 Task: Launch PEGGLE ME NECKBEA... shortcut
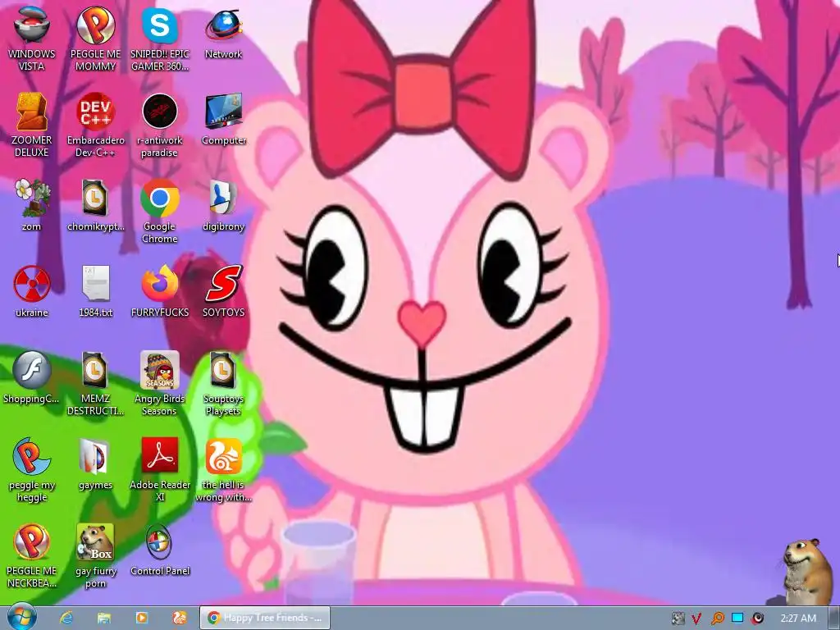pos(32,555)
